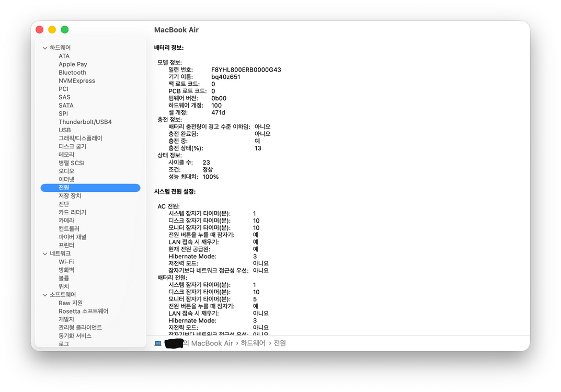Click the firmware version value 0b00
This screenshot has width=561, height=392.
pyautogui.click(x=219, y=98)
